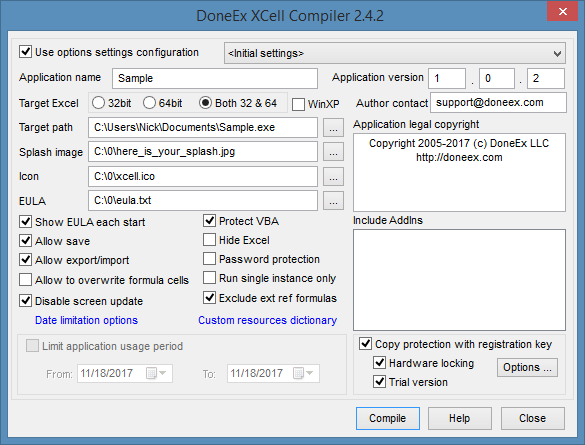The height and width of the screenshot is (445, 585).
Task: Toggle the Allow save checkbox
Action: coord(25,241)
